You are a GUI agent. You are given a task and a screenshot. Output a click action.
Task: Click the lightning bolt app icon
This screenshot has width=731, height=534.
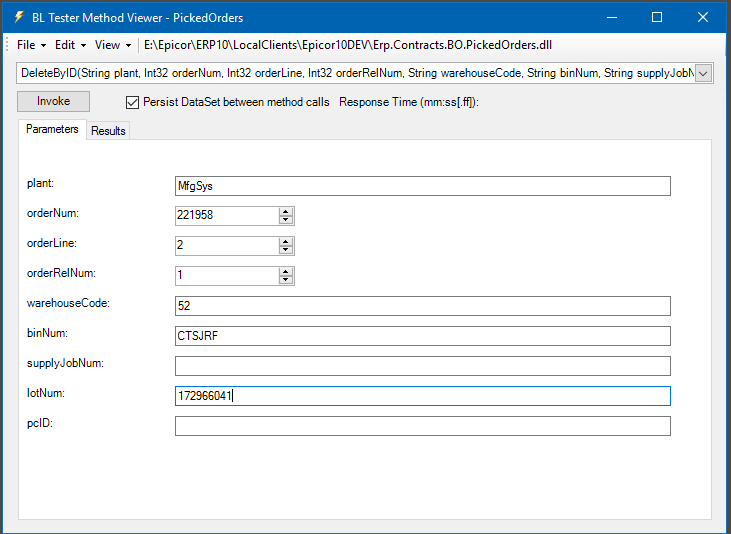click(19, 17)
